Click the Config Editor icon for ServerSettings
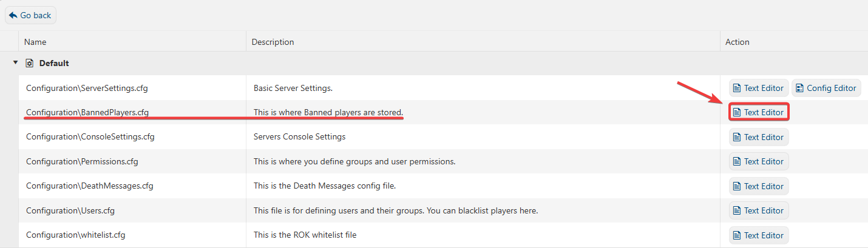Viewport: 868px width, 248px height. click(799, 88)
